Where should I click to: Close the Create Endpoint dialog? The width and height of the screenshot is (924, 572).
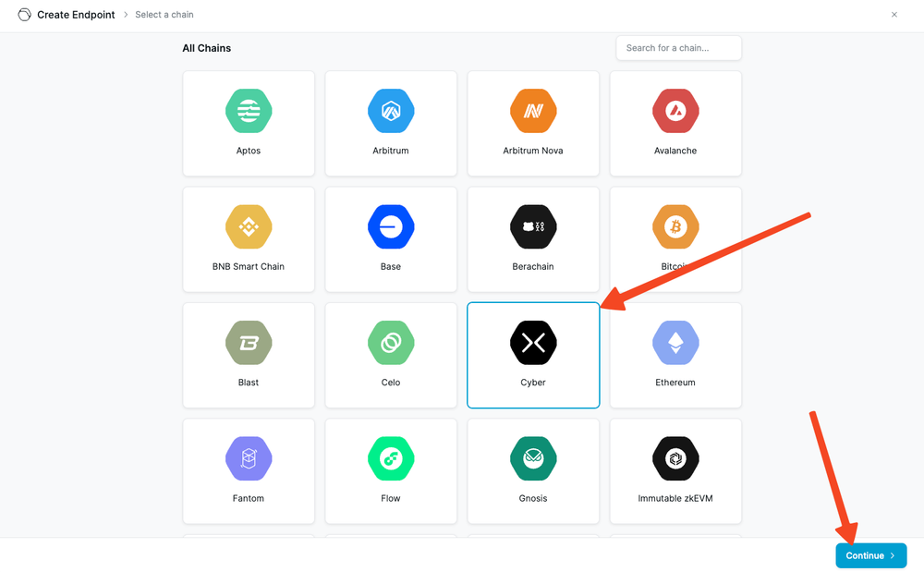click(x=894, y=15)
